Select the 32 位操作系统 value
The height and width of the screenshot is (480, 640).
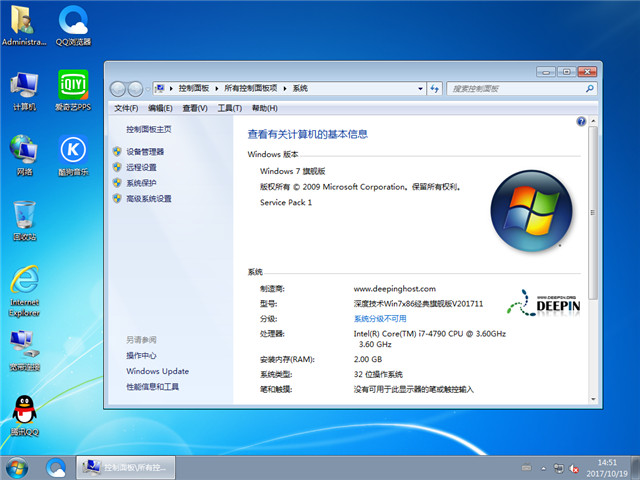coord(378,374)
